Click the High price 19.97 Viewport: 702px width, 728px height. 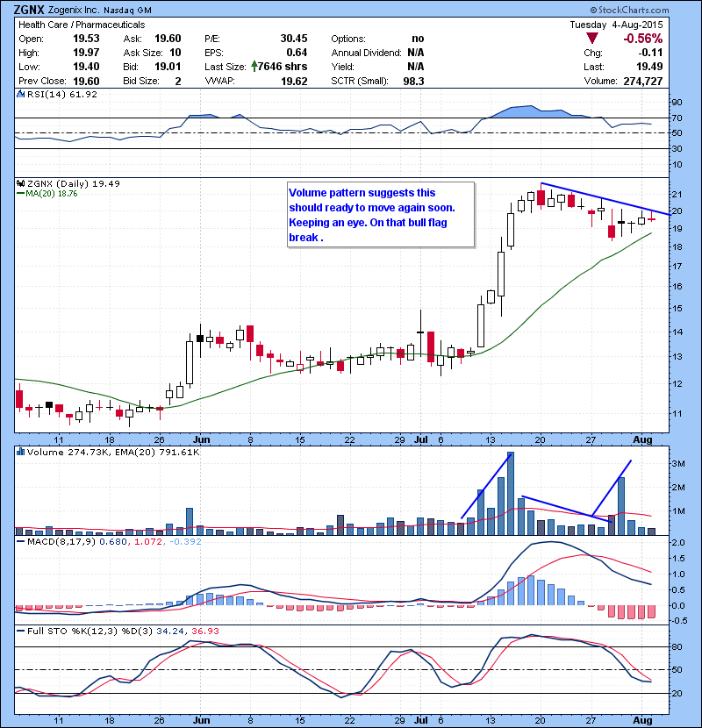point(86,52)
